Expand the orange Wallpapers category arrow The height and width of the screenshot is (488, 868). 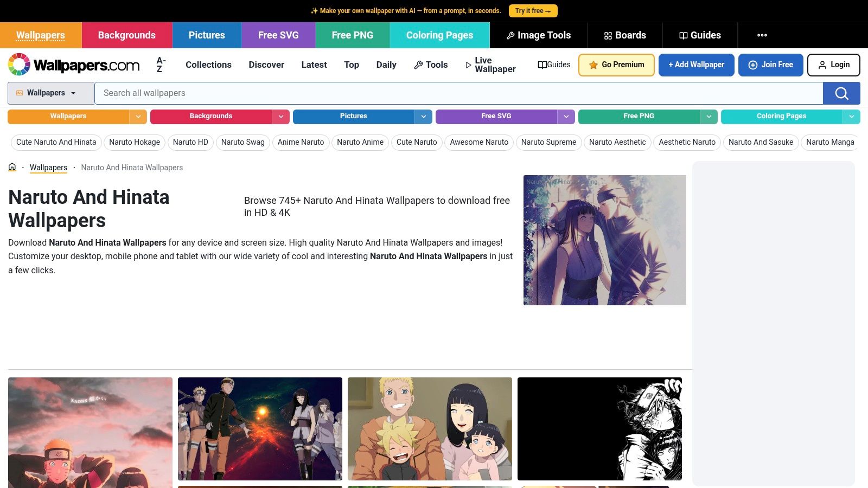(138, 116)
